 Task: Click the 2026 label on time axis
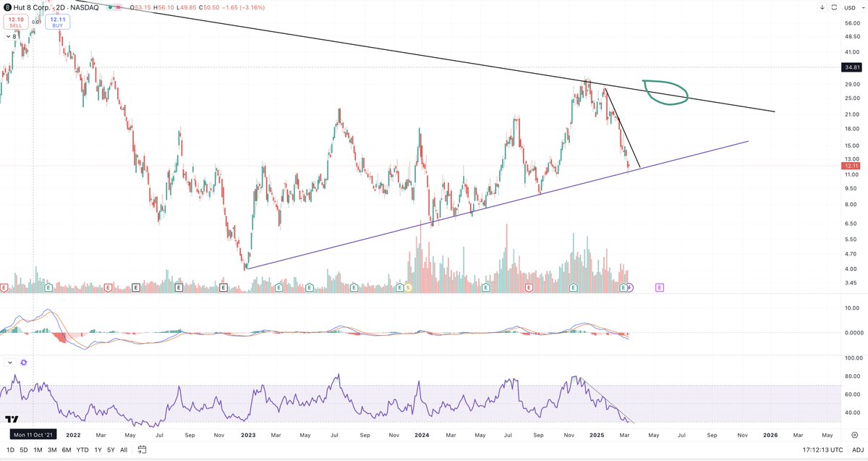(x=771, y=434)
